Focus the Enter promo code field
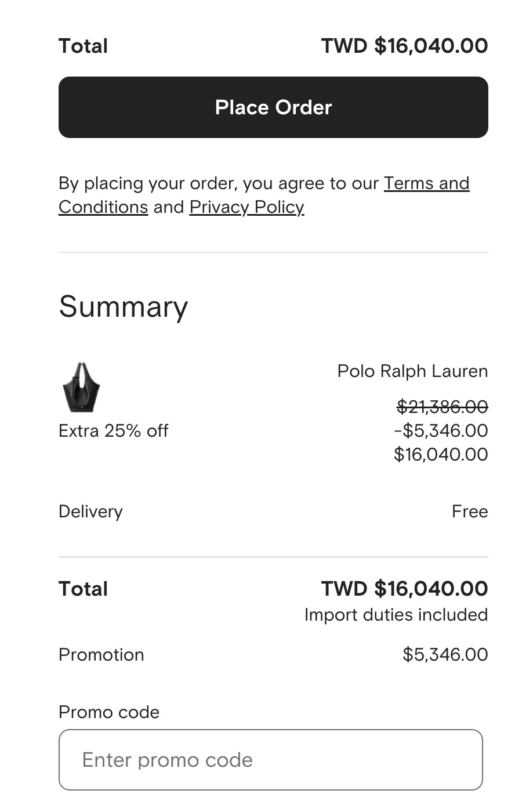 [270, 760]
